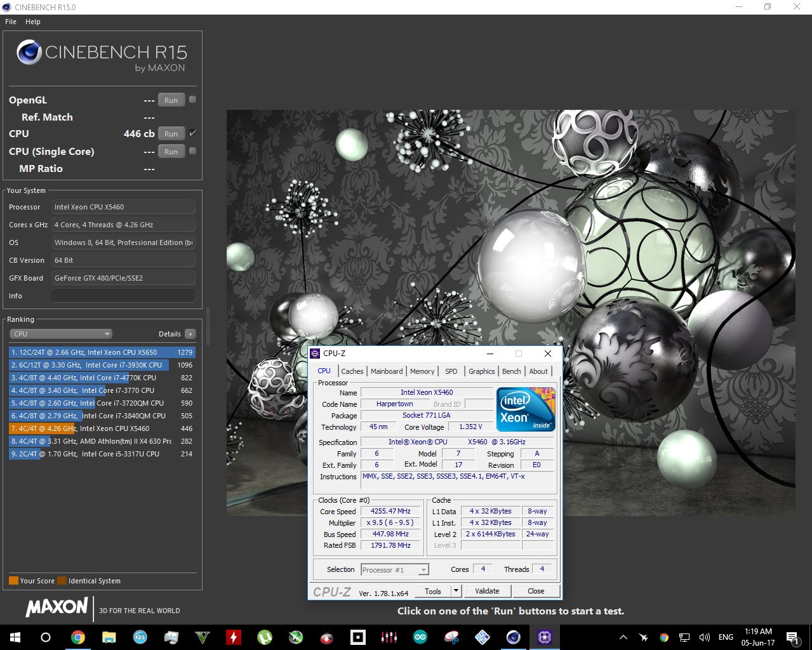Click the orange Your Score swatch
This screenshot has width=812, height=650.
click(x=13, y=581)
